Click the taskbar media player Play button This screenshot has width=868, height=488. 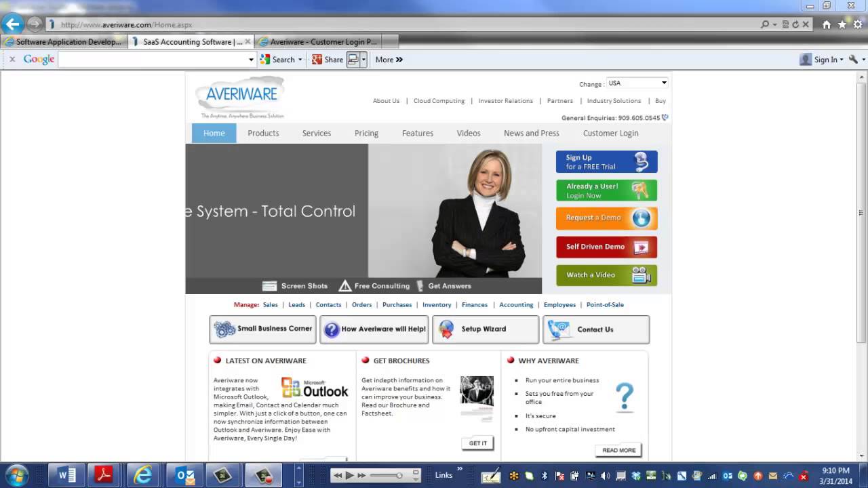(349, 475)
